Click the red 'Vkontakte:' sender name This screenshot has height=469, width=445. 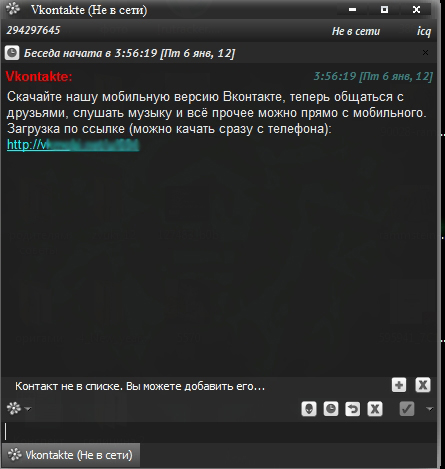pos(39,77)
